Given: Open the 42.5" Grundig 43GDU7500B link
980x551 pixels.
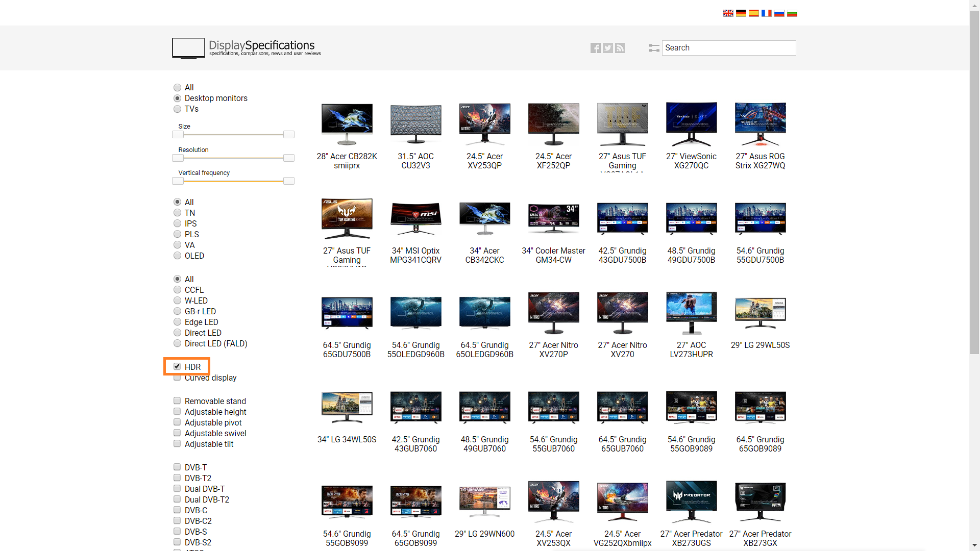Looking at the screenshot, I should coord(623,256).
